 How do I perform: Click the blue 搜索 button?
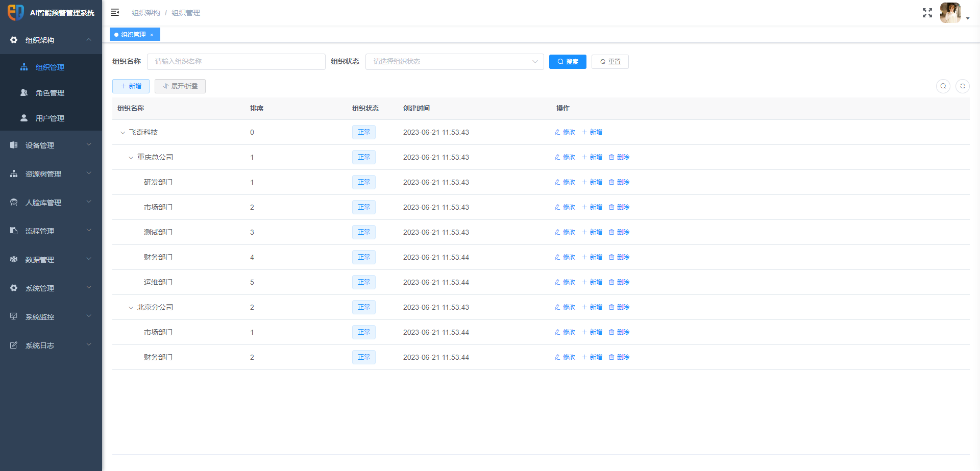point(568,62)
